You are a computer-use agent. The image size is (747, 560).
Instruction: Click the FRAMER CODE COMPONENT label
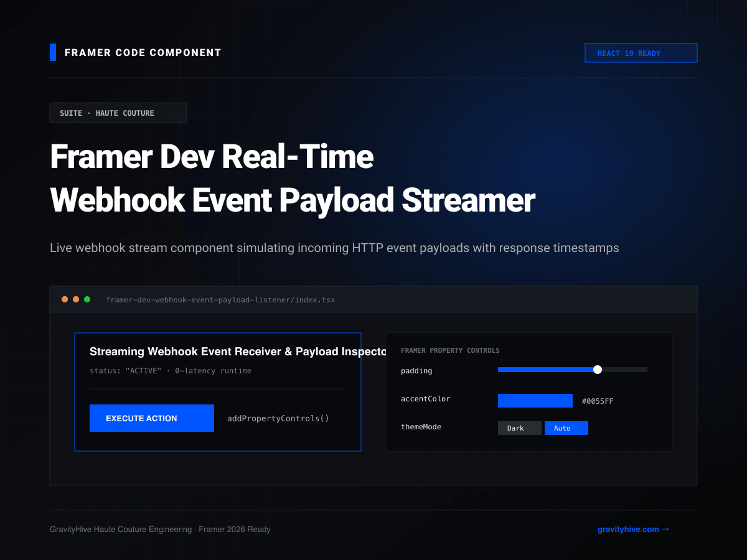[143, 53]
